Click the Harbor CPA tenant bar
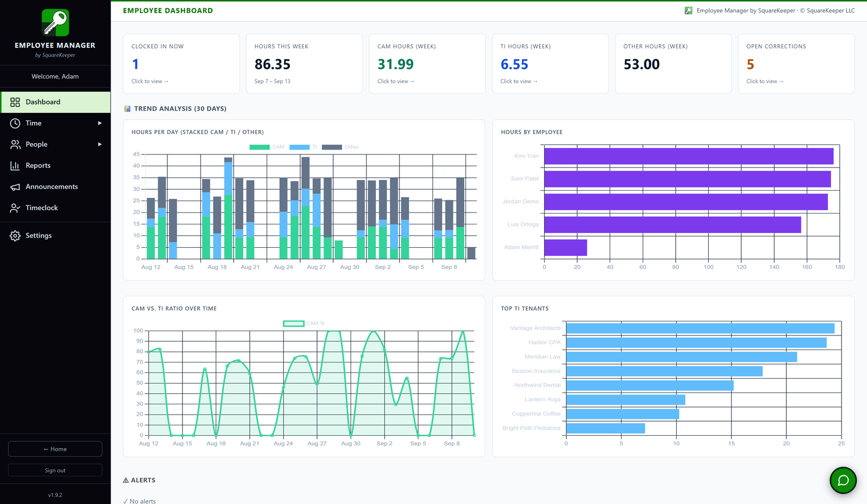 point(696,343)
